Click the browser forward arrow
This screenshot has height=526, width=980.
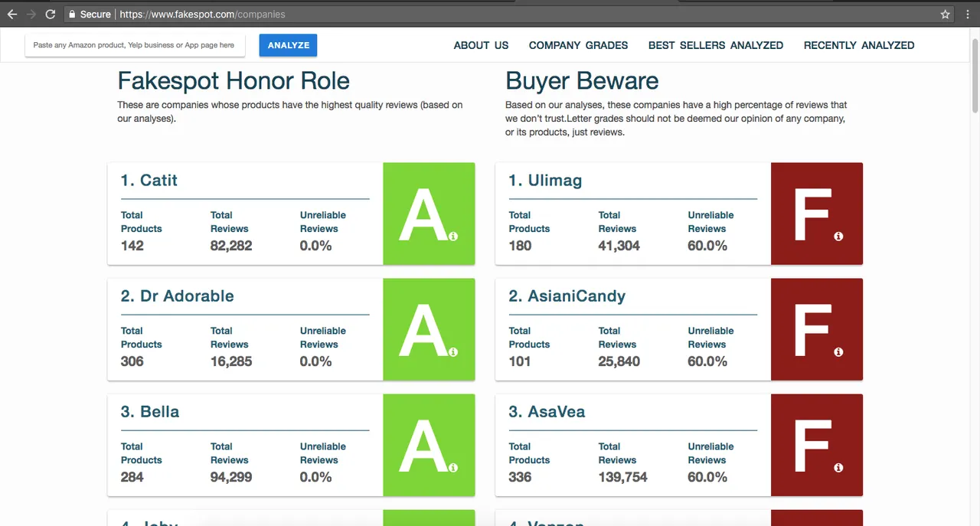31,14
